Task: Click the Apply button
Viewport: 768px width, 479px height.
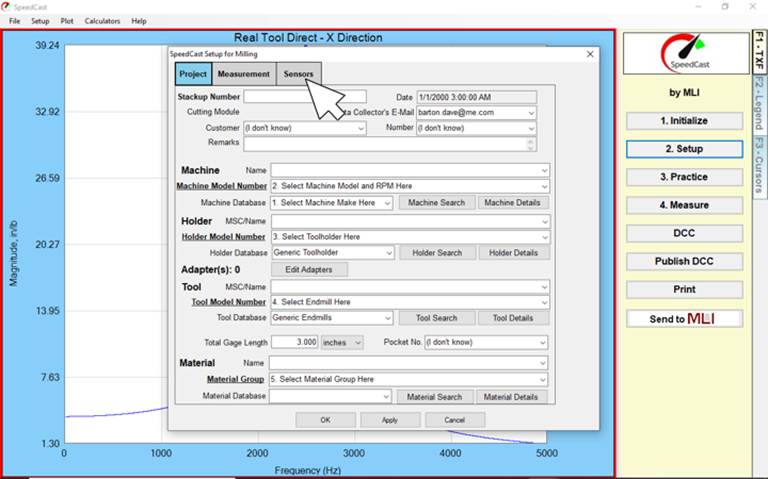Action: [390, 420]
